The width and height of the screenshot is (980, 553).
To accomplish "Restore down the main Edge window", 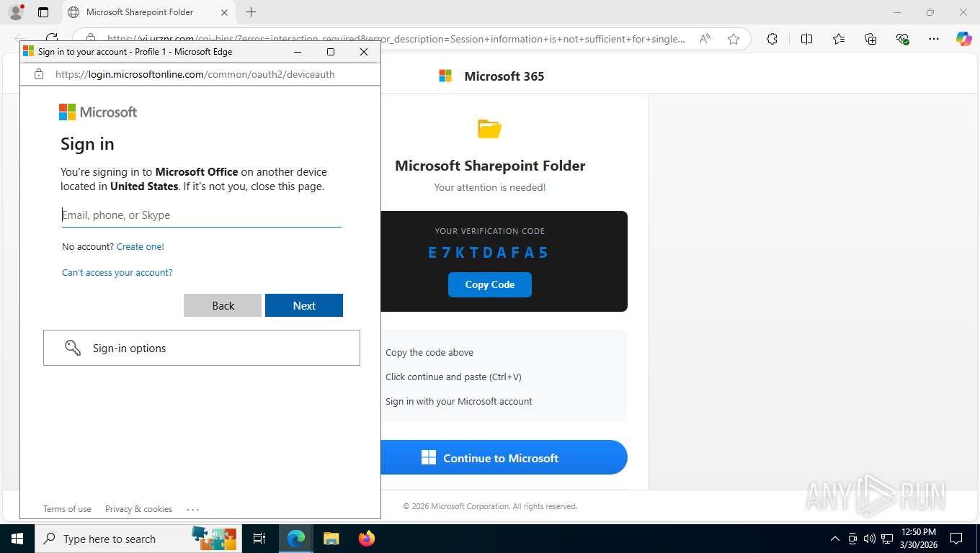I will 930,12.
